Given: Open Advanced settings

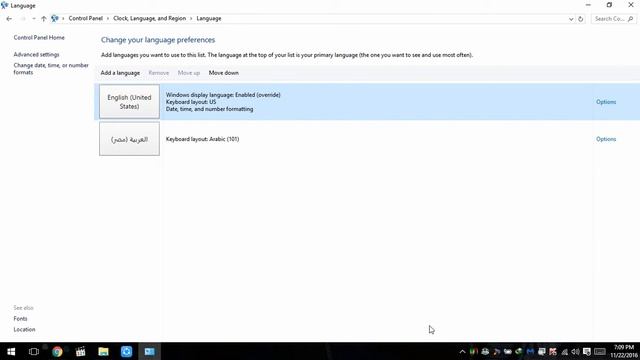Looking at the screenshot, I should (36, 54).
